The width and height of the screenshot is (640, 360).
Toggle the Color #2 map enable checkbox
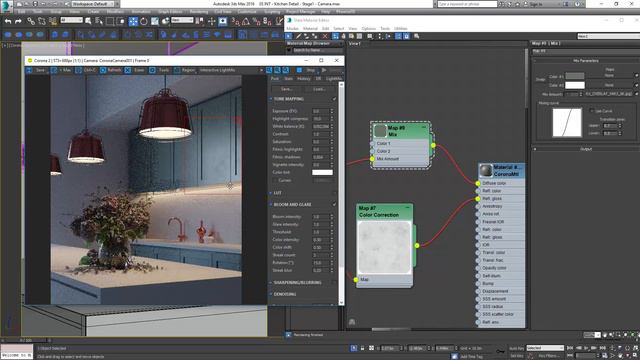[x=636, y=85]
